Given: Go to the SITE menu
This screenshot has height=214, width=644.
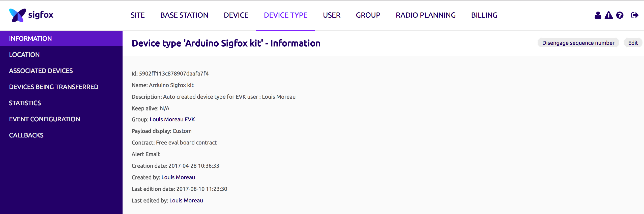Looking at the screenshot, I should click(x=138, y=15).
